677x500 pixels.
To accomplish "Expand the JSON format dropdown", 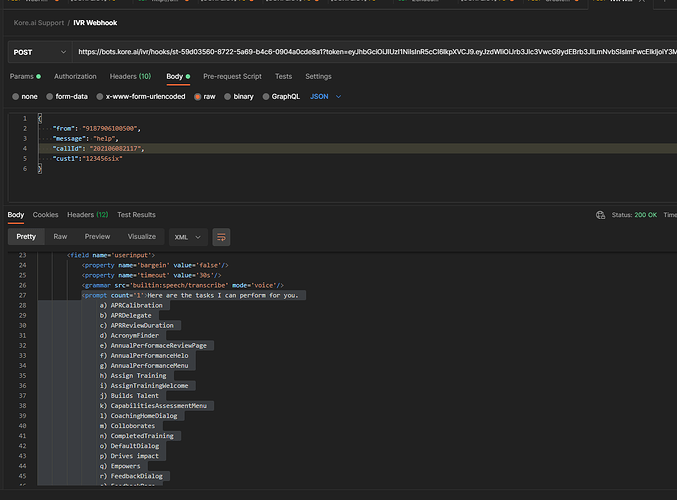I will (x=325, y=97).
